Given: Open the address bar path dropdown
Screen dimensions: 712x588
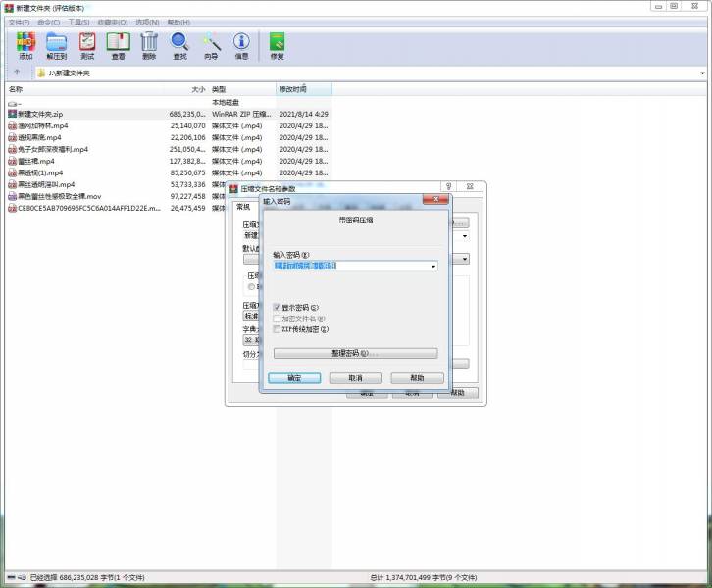Looking at the screenshot, I should pos(702,73).
